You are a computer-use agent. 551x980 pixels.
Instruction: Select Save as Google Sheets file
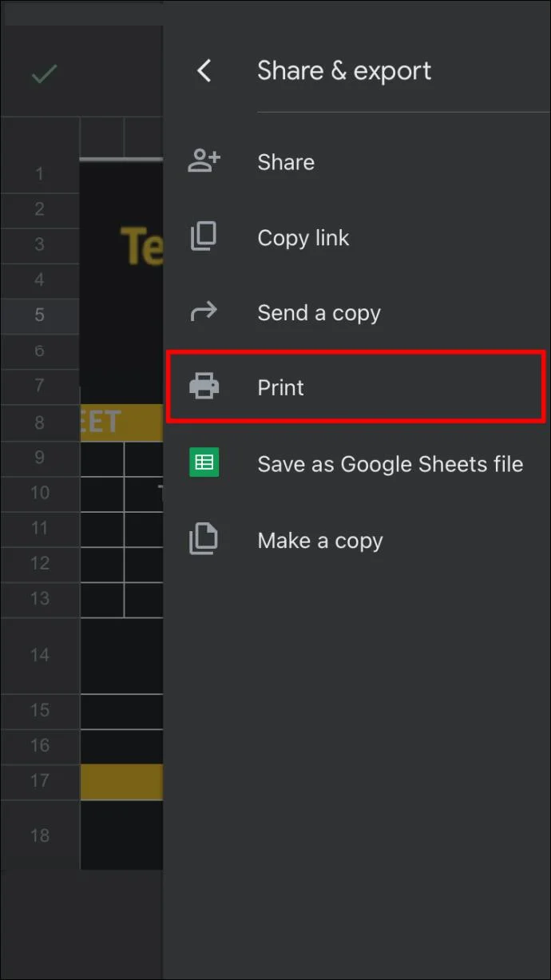[x=357, y=464]
